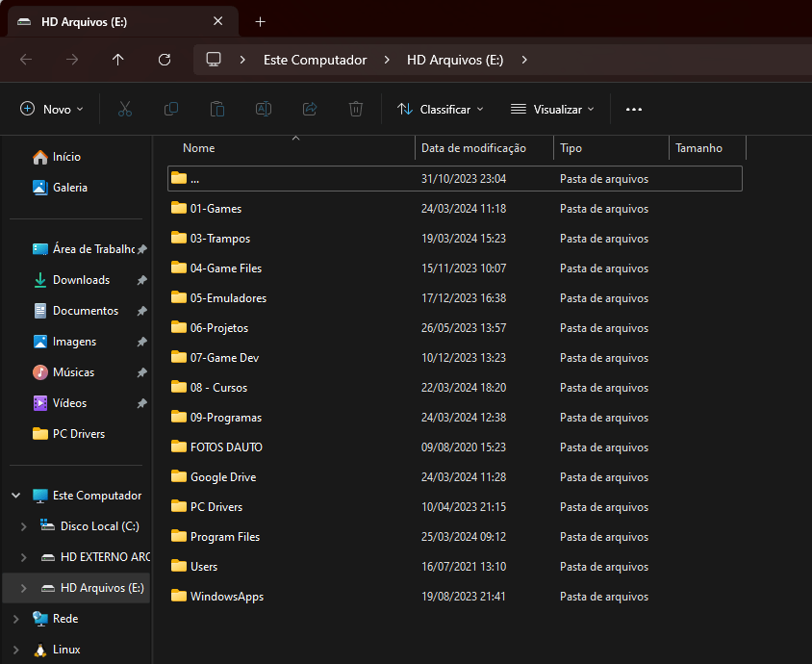The height and width of the screenshot is (664, 812).
Task: Open the three-dots more options menu
Action: pyautogui.click(x=634, y=110)
